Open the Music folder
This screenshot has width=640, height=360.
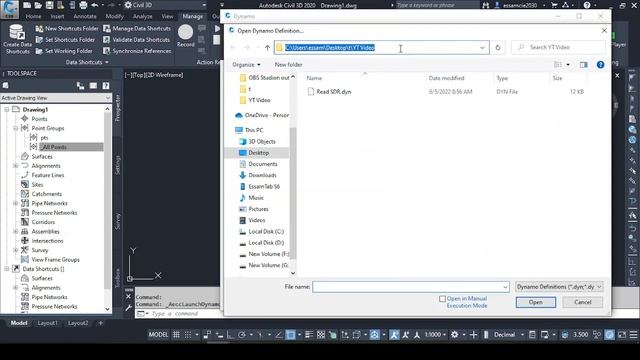[256, 198]
